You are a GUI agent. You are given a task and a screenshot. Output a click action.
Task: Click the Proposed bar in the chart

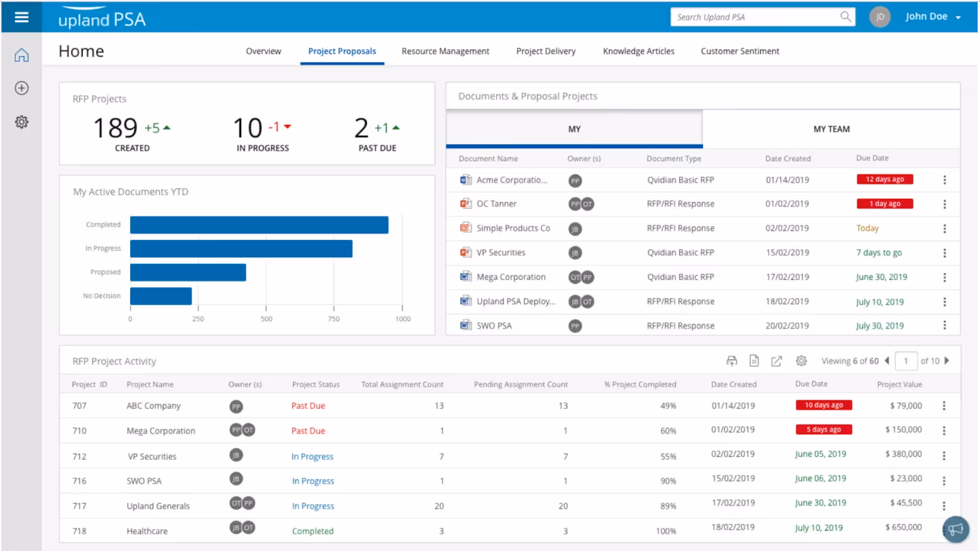pos(188,272)
